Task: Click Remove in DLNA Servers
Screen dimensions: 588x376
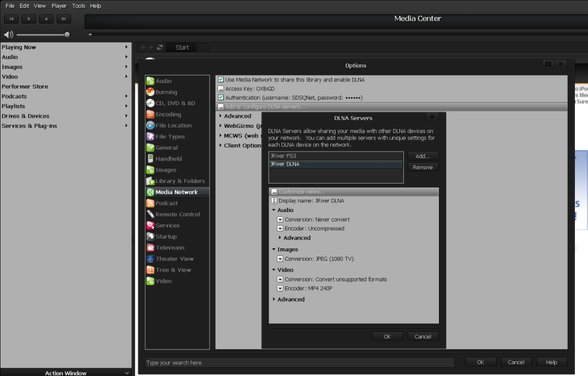Action: [x=423, y=168]
